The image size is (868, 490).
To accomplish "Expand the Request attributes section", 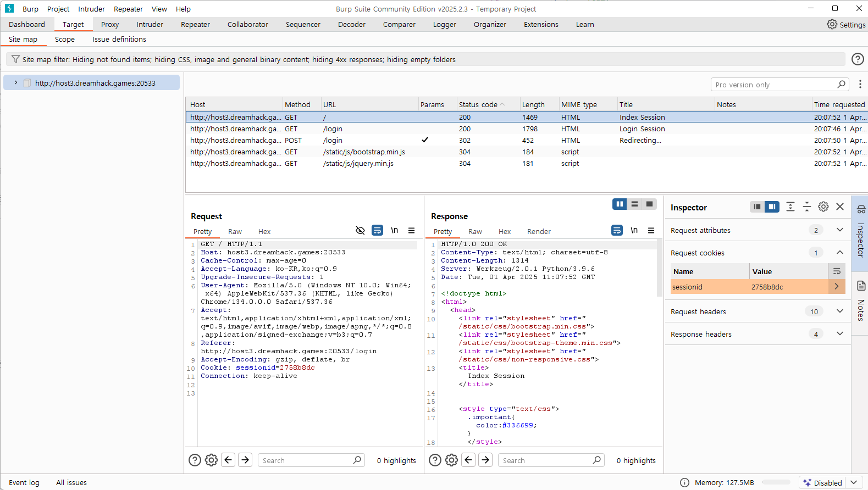I will pyautogui.click(x=839, y=230).
